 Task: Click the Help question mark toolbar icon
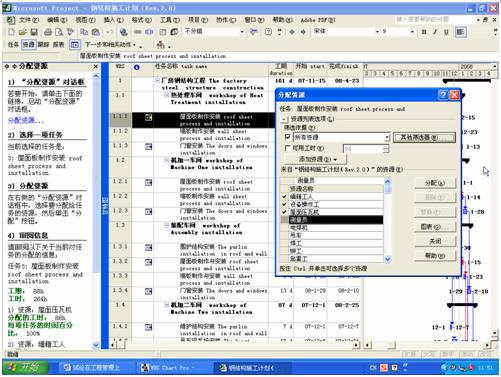click(x=268, y=32)
